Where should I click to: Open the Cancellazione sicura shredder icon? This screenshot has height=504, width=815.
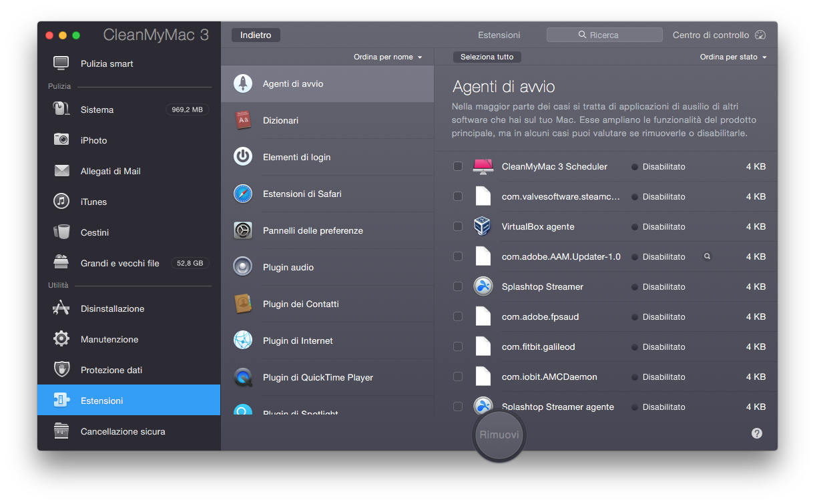pos(61,431)
